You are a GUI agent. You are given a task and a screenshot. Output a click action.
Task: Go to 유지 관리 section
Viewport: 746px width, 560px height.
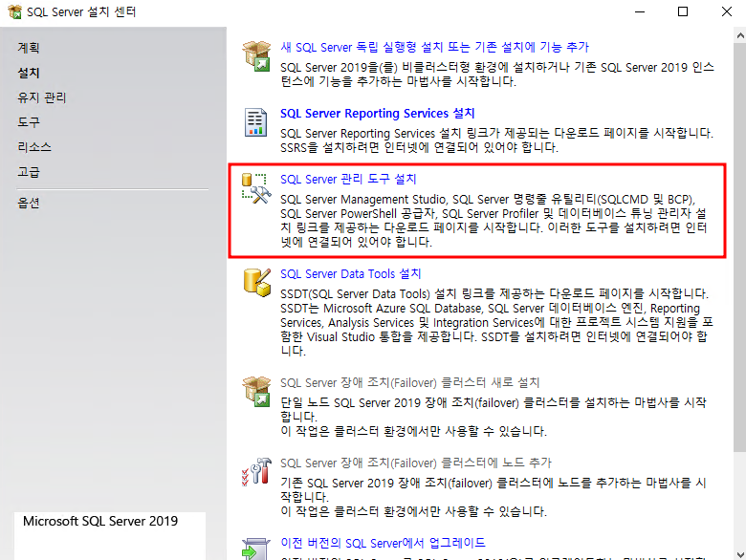pyautogui.click(x=42, y=97)
